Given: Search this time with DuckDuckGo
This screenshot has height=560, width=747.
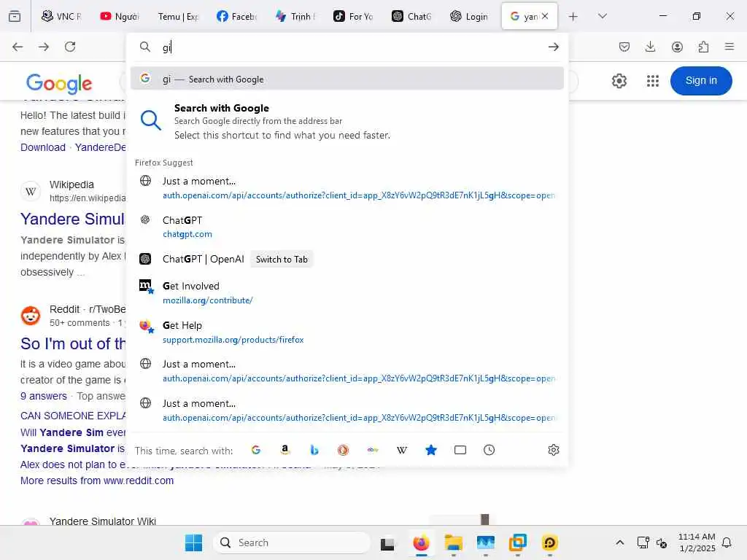Looking at the screenshot, I should click(x=343, y=450).
